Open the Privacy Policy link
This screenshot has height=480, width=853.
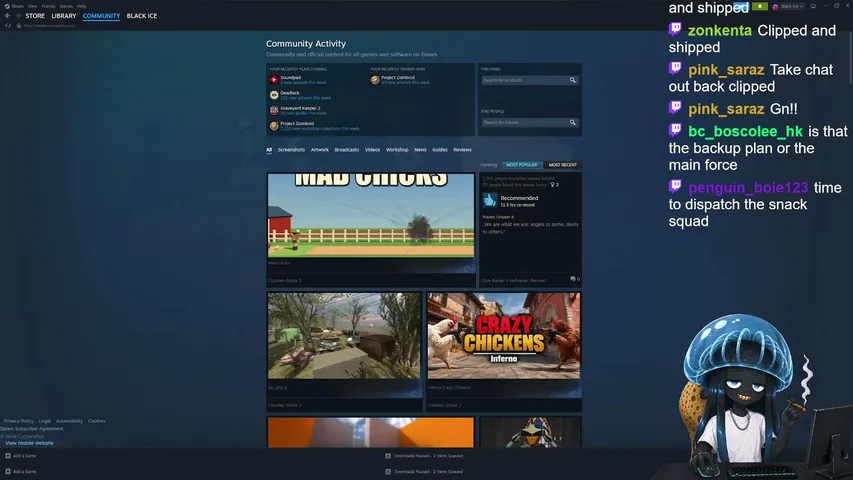click(x=18, y=421)
